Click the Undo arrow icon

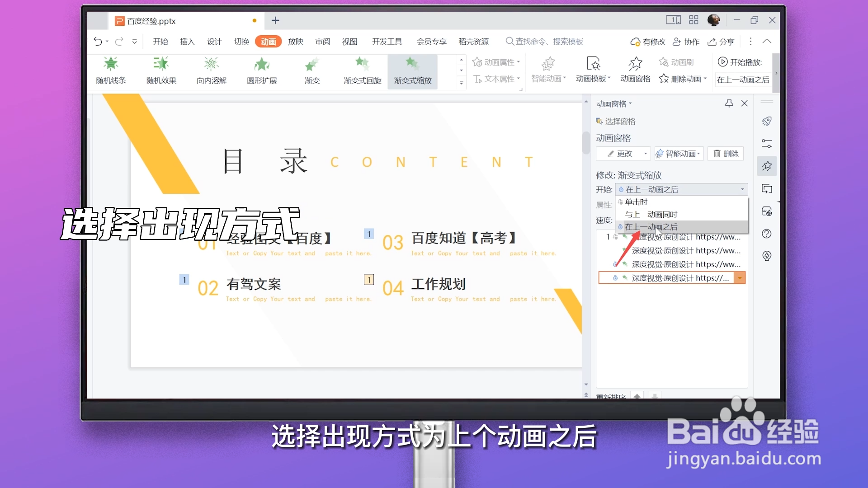click(x=98, y=42)
